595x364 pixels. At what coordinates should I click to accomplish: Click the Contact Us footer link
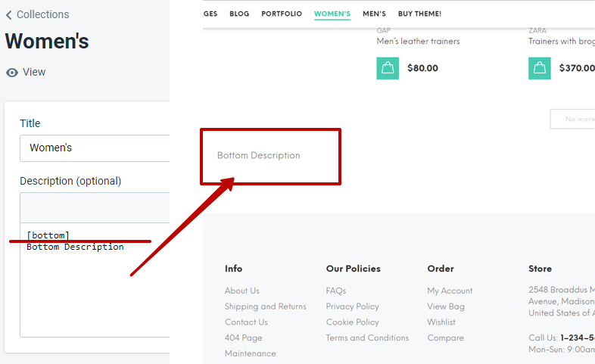246,322
